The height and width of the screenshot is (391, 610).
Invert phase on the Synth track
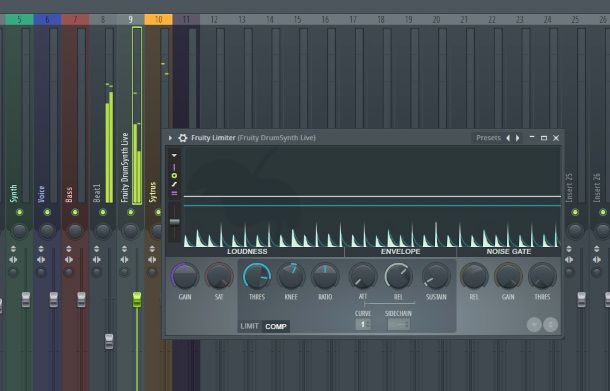(13, 249)
